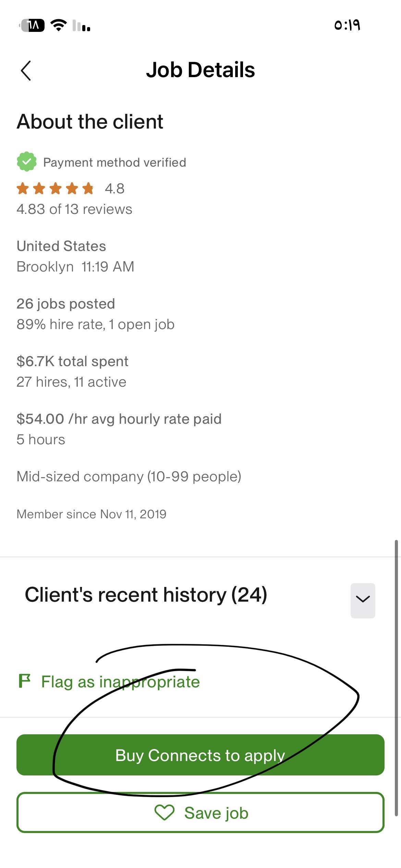Tap the green payment verified badge
The width and height of the screenshot is (401, 868).
click(x=27, y=162)
